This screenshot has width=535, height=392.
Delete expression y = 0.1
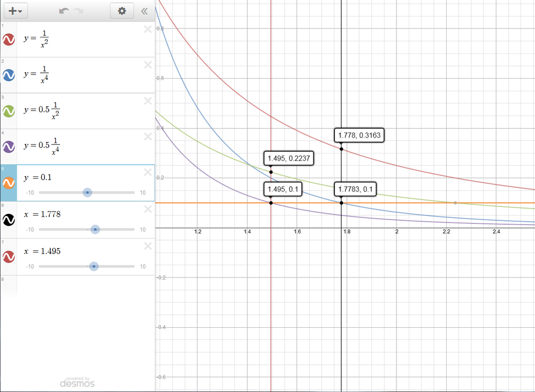pos(148,172)
